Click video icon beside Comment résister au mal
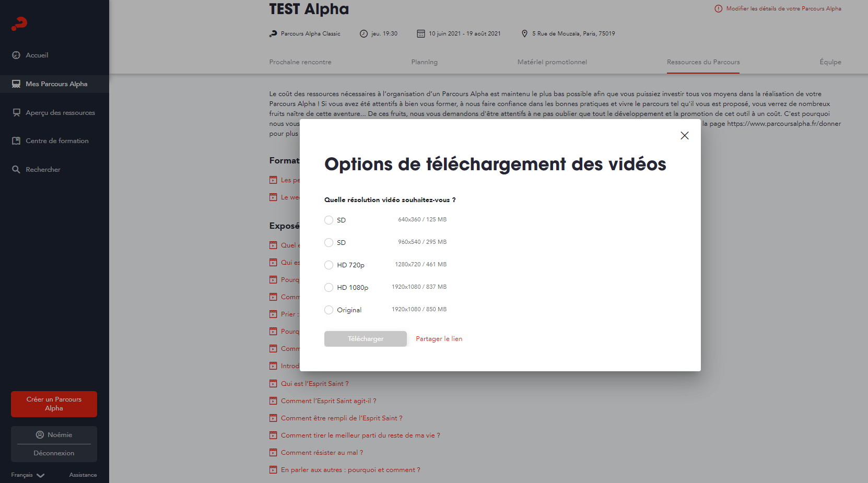The height and width of the screenshot is (483, 868). click(x=273, y=453)
